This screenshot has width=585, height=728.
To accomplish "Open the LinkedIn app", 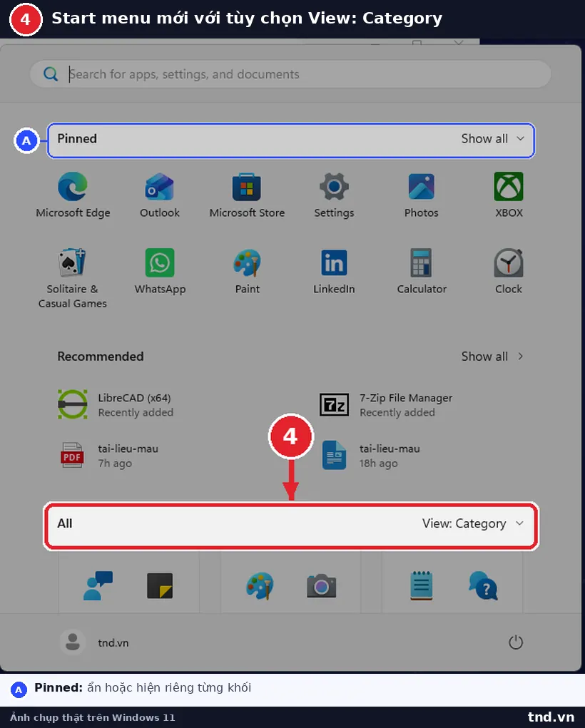I will click(x=334, y=271).
